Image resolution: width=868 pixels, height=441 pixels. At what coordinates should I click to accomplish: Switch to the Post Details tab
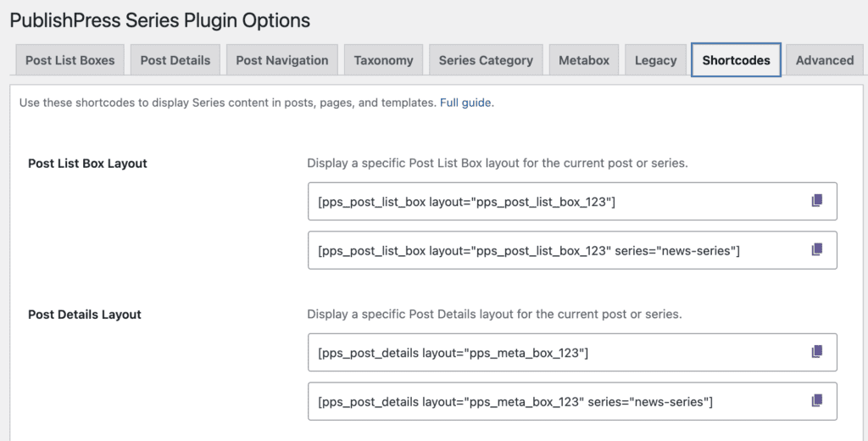pyautogui.click(x=176, y=60)
